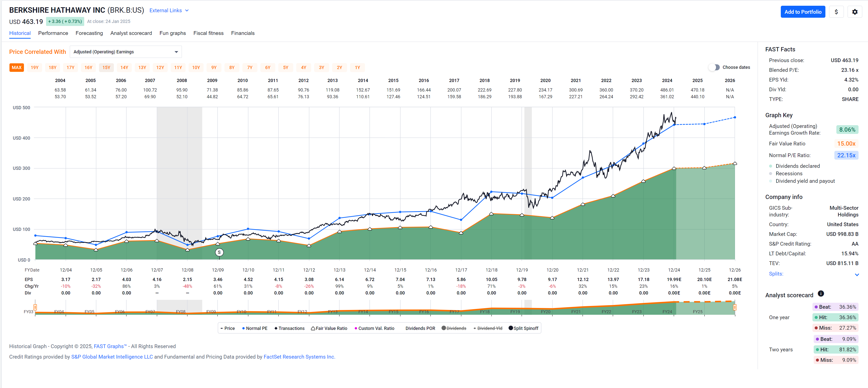Click the One year Beat 36.36% badge
The height and width of the screenshot is (388, 868).
tap(835, 307)
